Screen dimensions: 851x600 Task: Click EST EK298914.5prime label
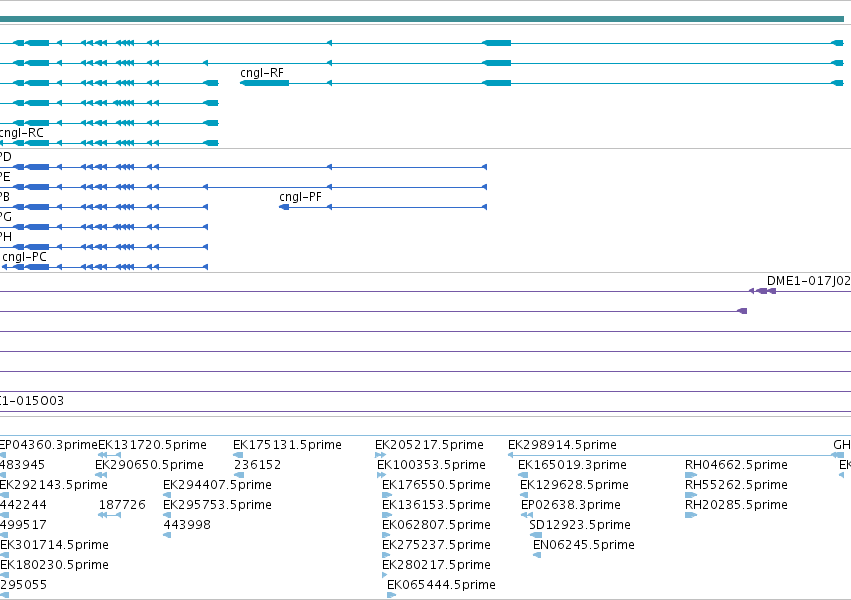click(562, 445)
